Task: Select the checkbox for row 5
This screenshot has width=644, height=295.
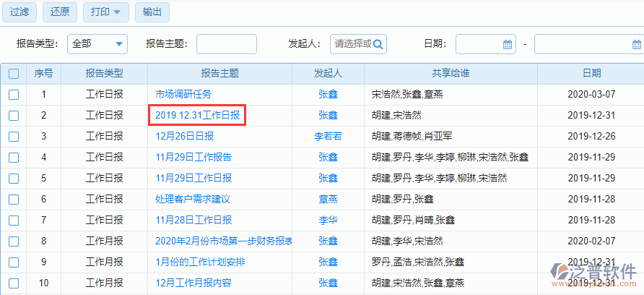Action: [14, 178]
